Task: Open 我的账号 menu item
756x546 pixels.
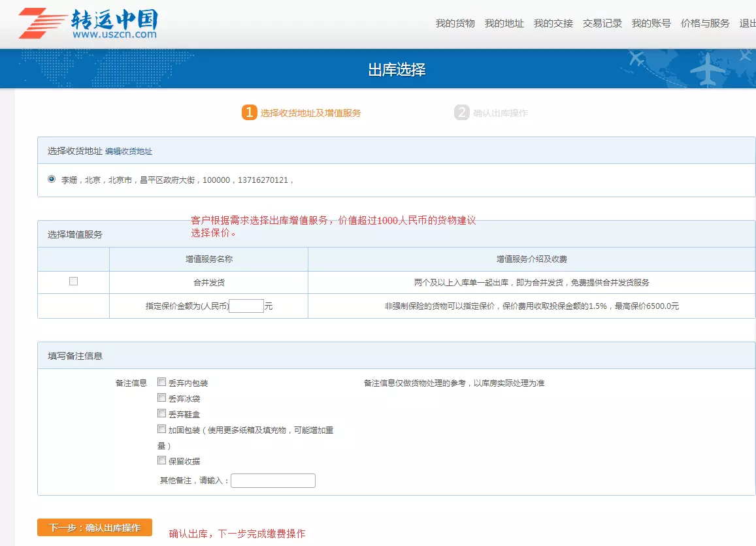Action: pyautogui.click(x=651, y=23)
